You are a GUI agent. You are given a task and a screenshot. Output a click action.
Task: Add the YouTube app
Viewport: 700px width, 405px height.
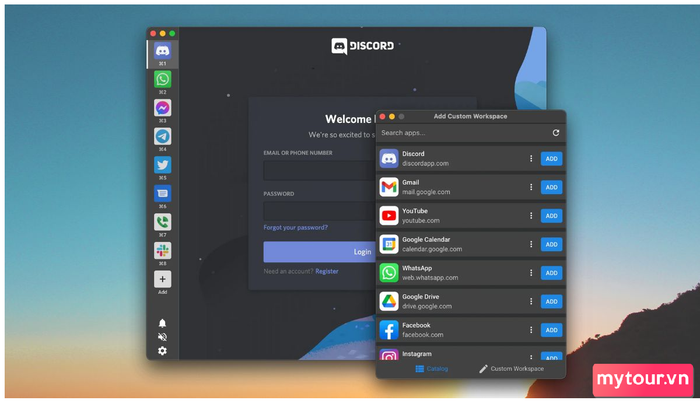click(551, 216)
